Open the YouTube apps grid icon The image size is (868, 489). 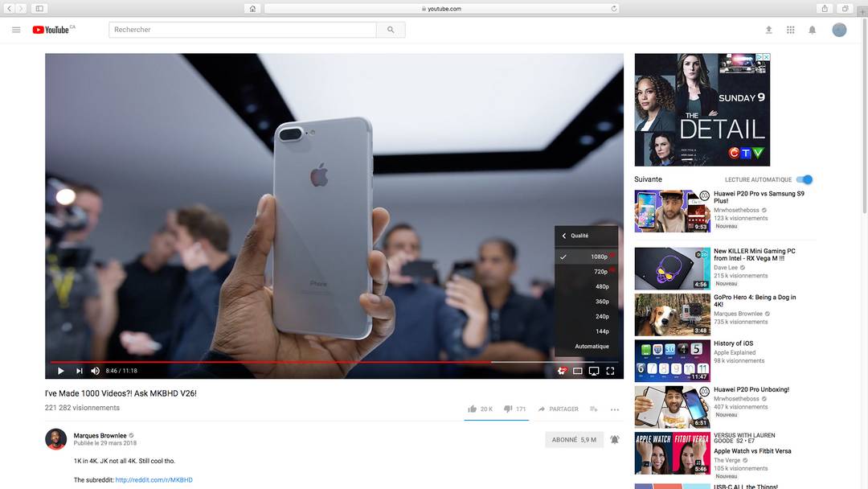[x=791, y=30]
